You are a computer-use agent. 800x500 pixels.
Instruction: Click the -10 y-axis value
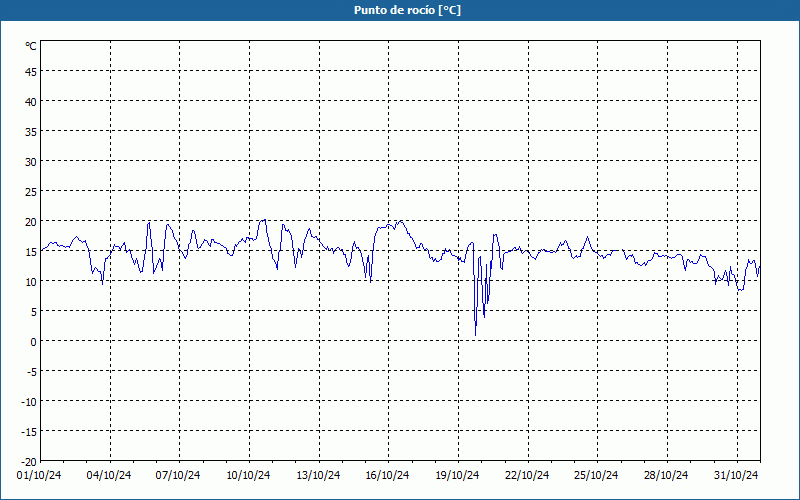click(x=29, y=402)
